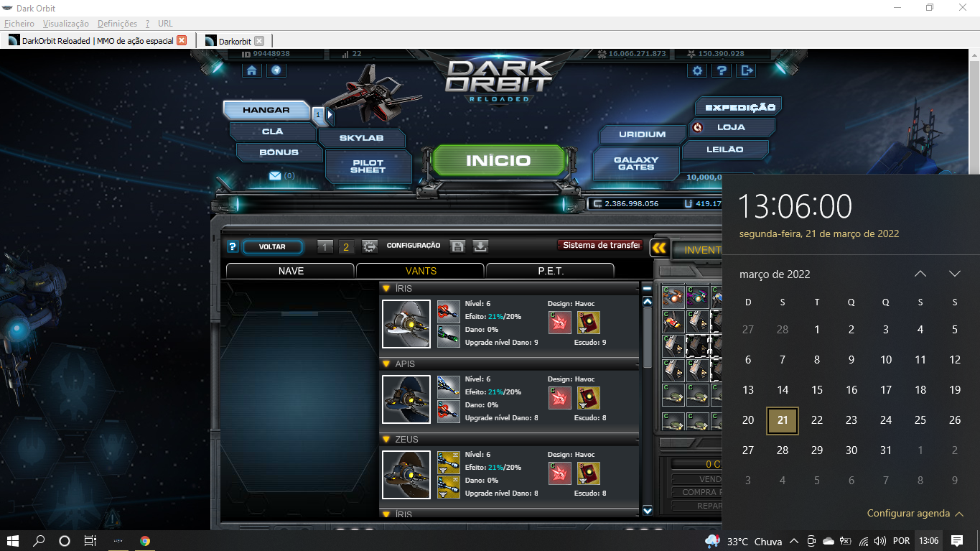Click the save configuration floppy icon

coord(457,246)
